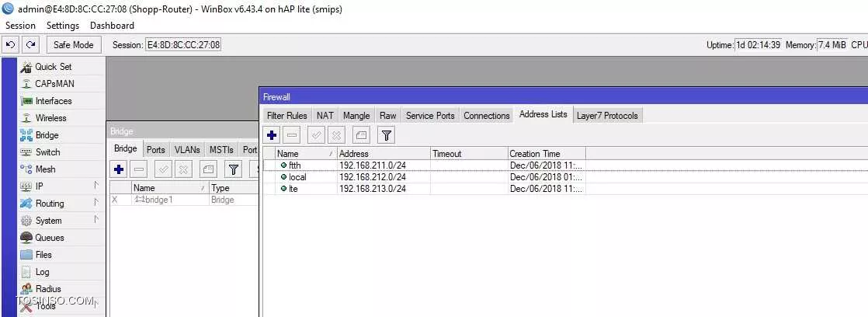The image size is (868, 317).
Task: Expand the IP submenu
Action: (x=61, y=186)
